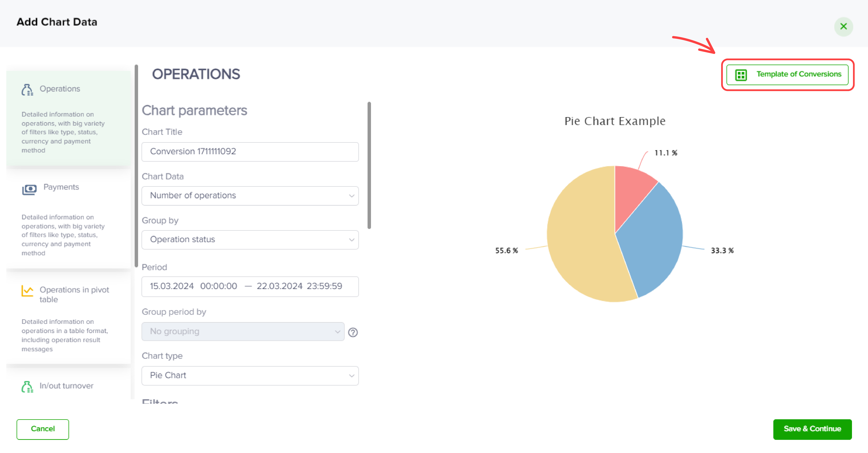Open the Group period by dropdown
Image resolution: width=868 pixels, height=453 pixels.
click(243, 332)
